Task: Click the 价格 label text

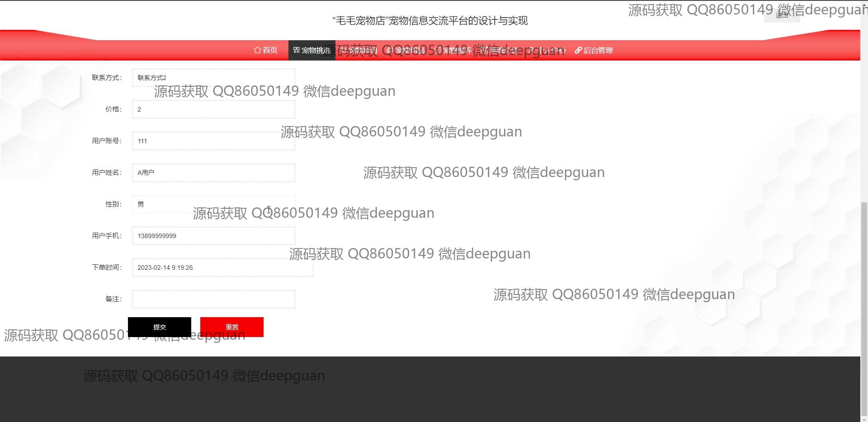Action: point(113,109)
